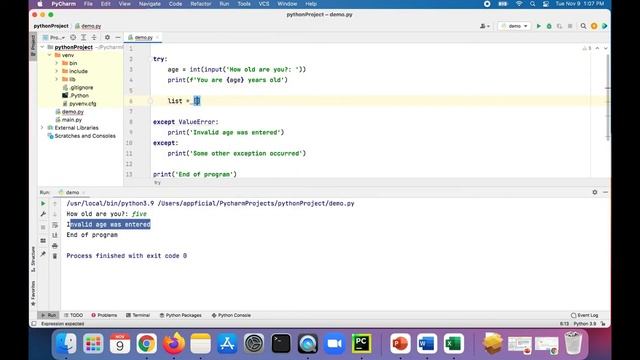Click the editor vertical scrollbar

[x=608, y=98]
